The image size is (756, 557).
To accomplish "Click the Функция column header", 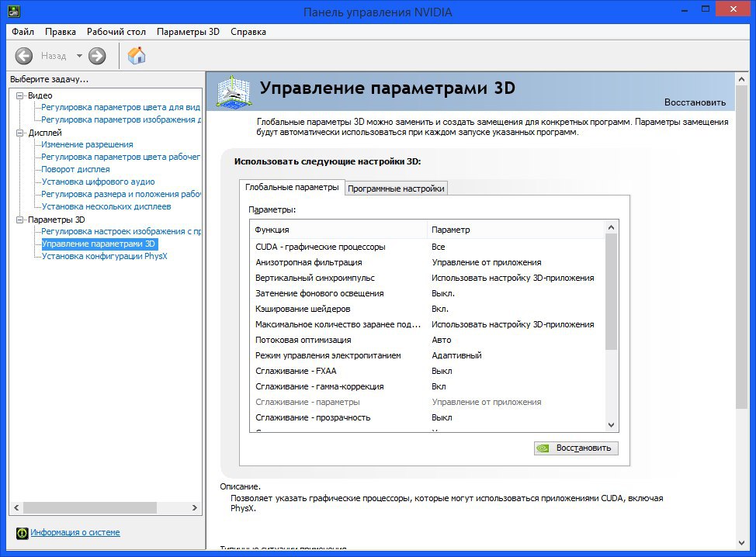I will click(x=338, y=230).
